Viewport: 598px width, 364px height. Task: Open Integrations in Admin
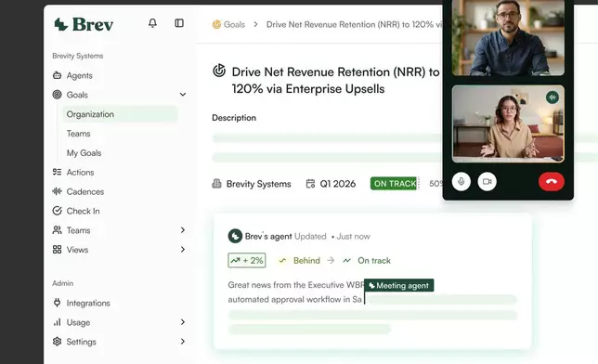[x=88, y=303]
